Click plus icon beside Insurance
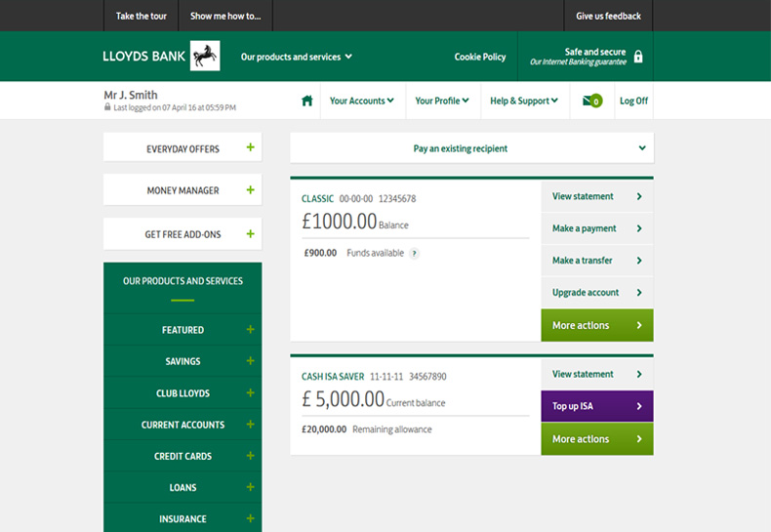771x532 pixels. (250, 518)
